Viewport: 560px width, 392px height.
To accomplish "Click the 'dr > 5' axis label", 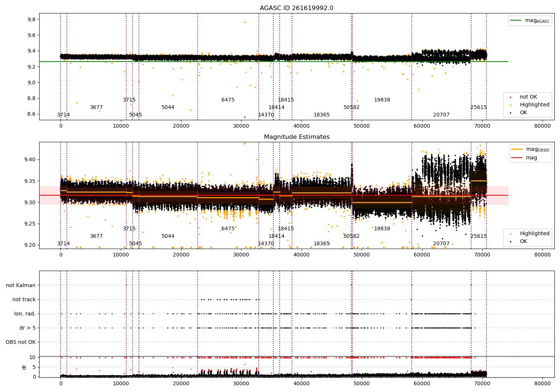I will [x=28, y=328].
